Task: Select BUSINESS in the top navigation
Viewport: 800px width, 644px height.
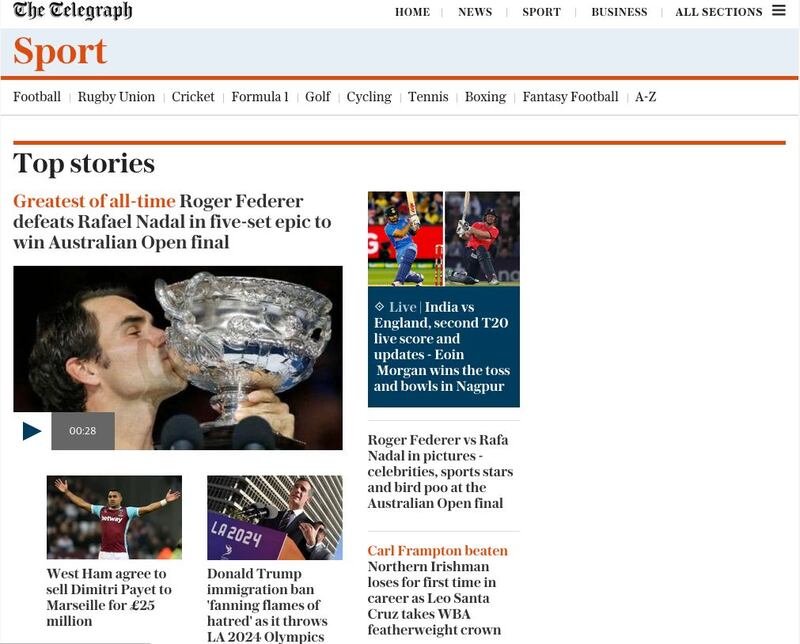Action: click(619, 12)
